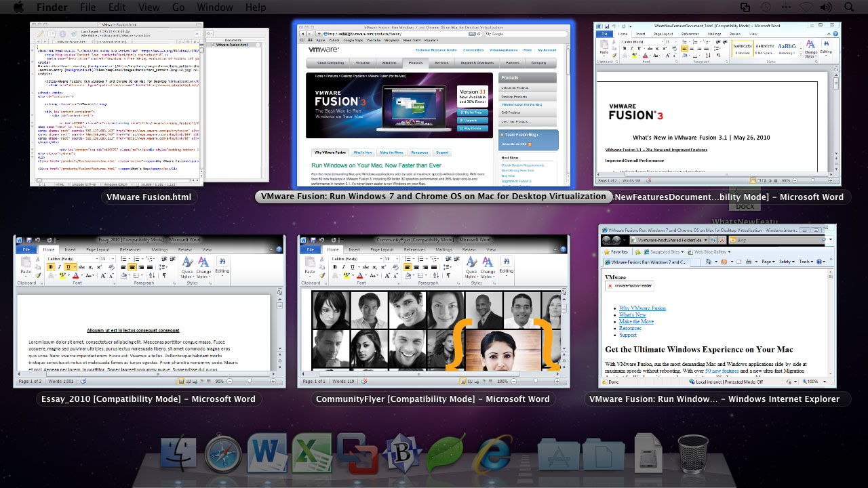Image resolution: width=868 pixels, height=488 pixels.
Task: Expand the Safety dropdown in Internet Explorer
Action: coord(787,262)
